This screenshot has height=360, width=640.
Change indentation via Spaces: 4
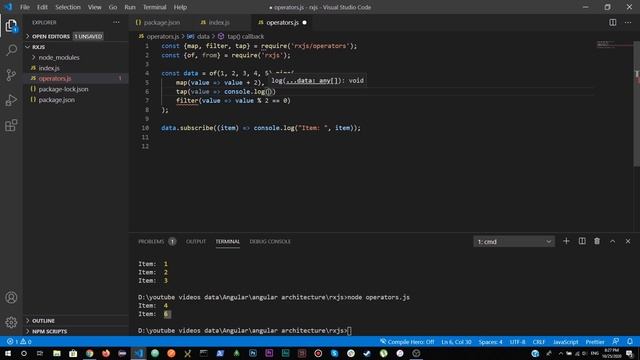491,342
